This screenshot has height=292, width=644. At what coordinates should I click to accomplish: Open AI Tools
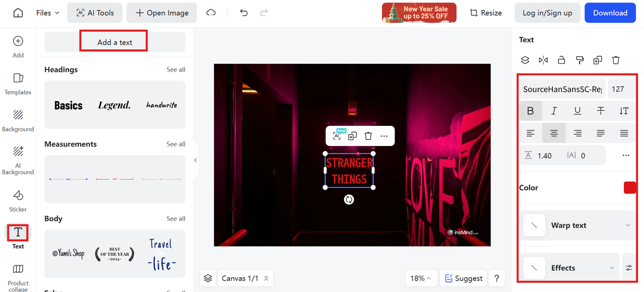[x=95, y=13]
